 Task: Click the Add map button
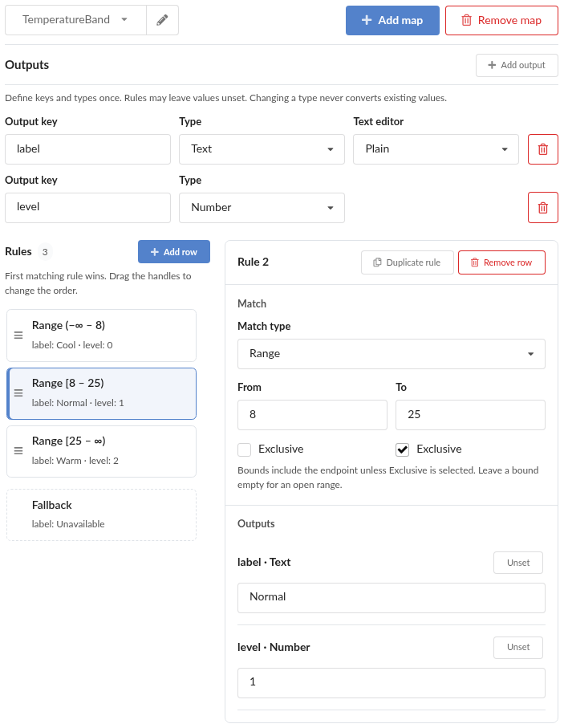pyautogui.click(x=392, y=20)
